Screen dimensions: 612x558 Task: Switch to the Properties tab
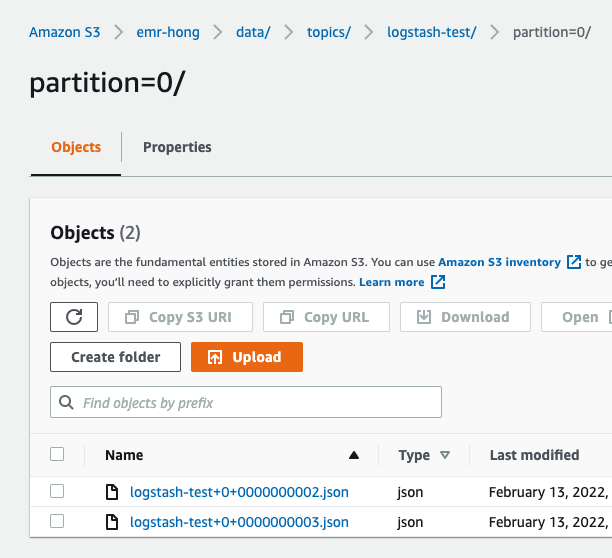click(177, 147)
